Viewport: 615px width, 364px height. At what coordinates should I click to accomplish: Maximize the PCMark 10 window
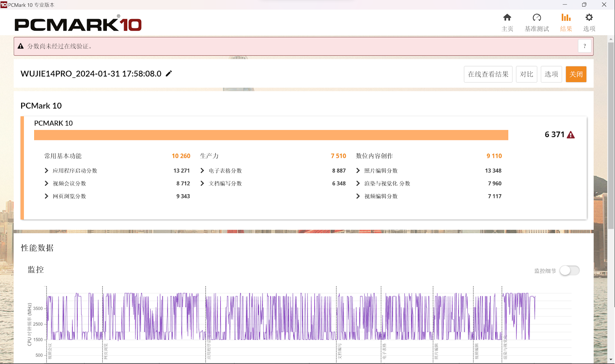pyautogui.click(x=584, y=5)
